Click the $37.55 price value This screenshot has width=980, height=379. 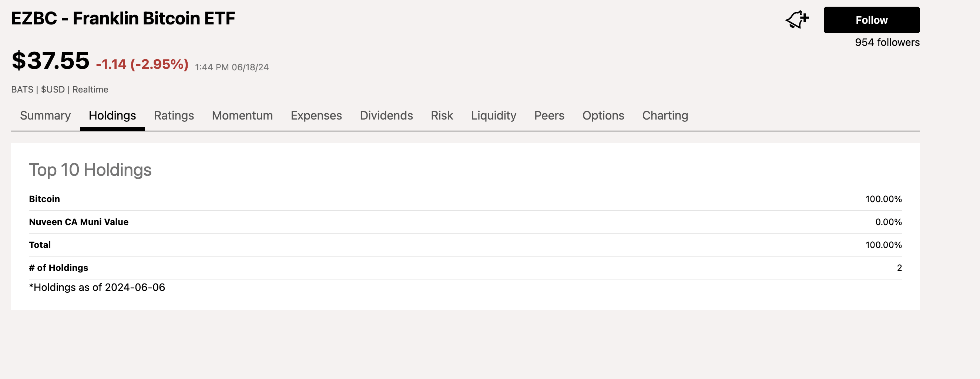(x=51, y=61)
